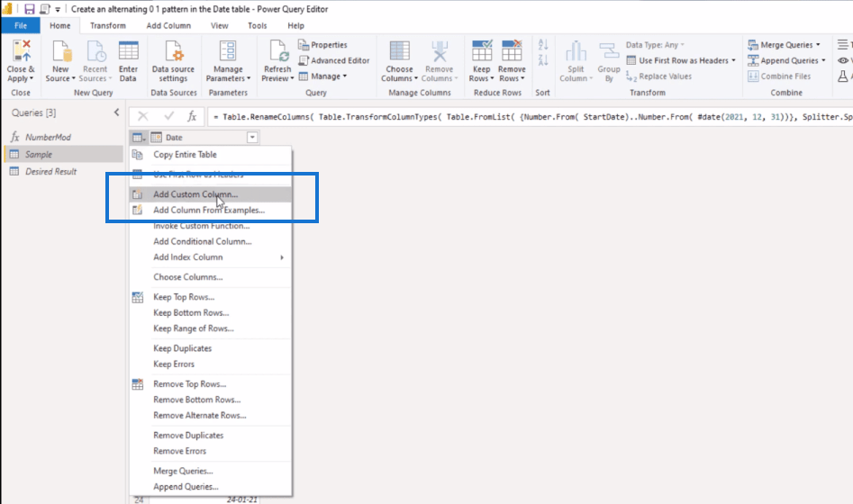Screen dimensions: 853x504
Task: Select Keep Duplicates
Action: pyautogui.click(x=211, y=348)
